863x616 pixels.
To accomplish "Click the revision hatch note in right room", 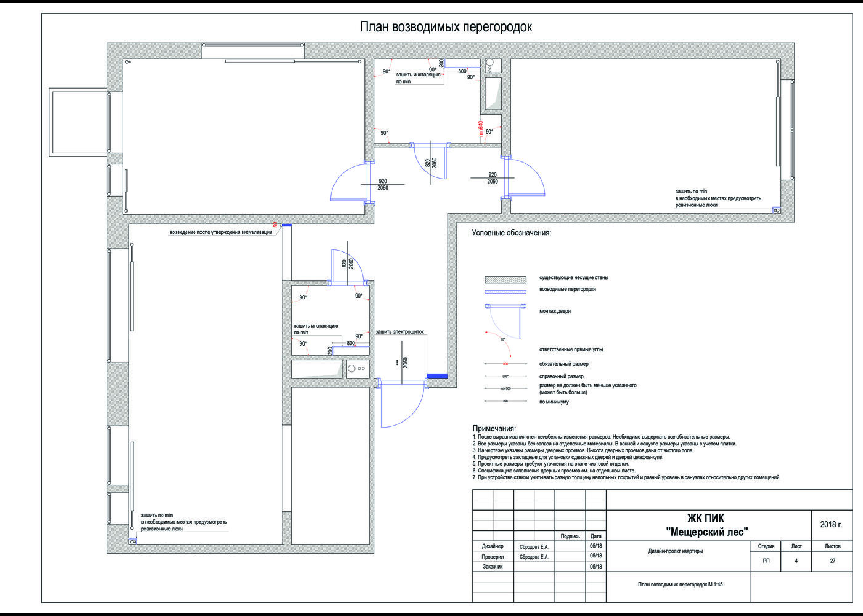I will coord(718,198).
